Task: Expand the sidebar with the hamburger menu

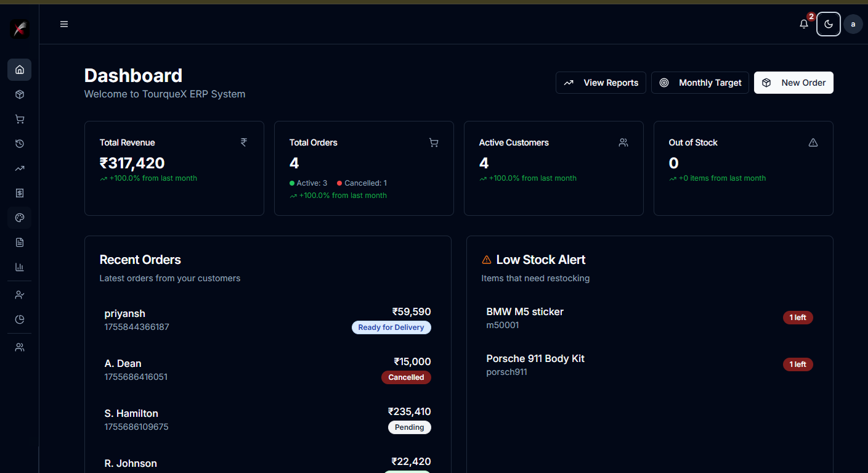Action: click(64, 24)
